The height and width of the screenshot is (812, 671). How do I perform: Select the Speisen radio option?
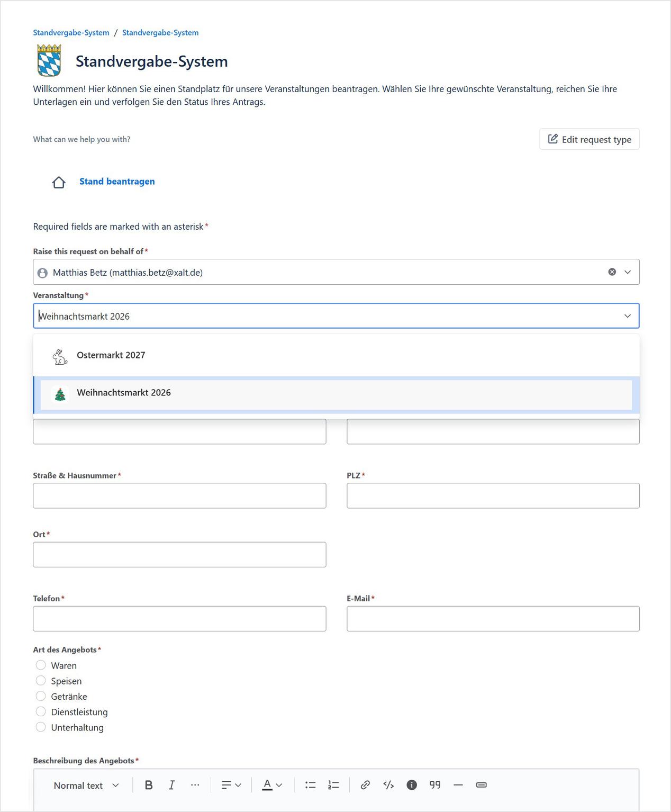click(x=41, y=680)
